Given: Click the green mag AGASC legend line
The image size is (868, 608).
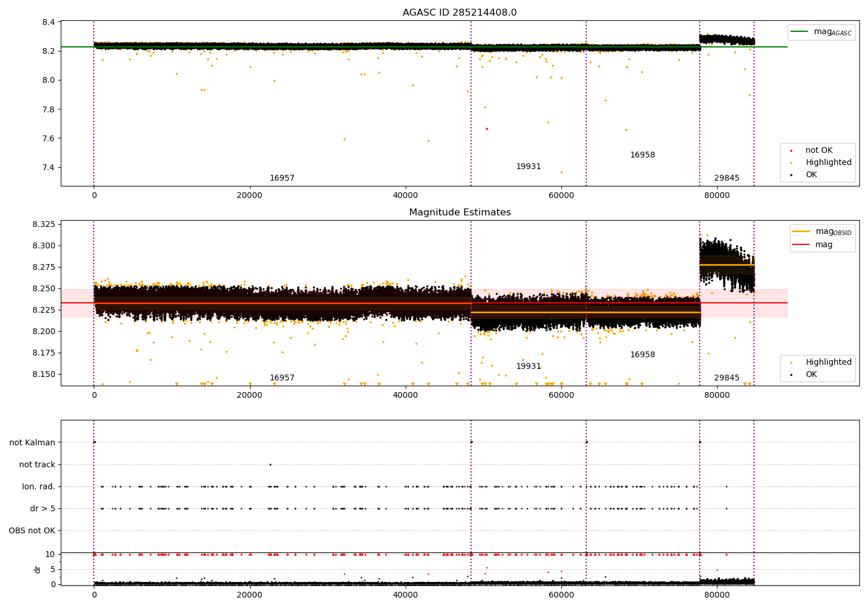Looking at the screenshot, I should 800,32.
